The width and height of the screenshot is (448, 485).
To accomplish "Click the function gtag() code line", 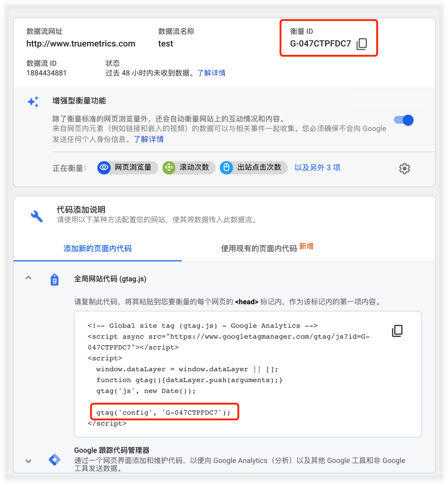I will point(190,380).
